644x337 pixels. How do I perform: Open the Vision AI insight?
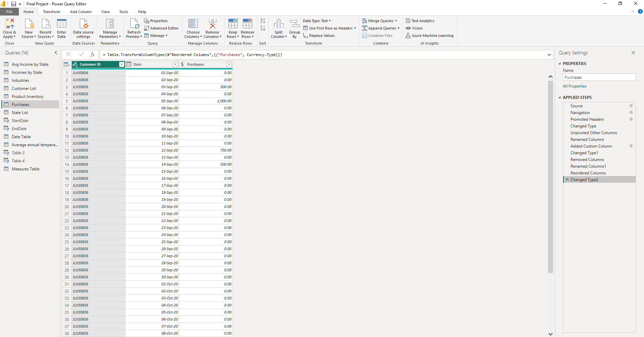tap(414, 28)
